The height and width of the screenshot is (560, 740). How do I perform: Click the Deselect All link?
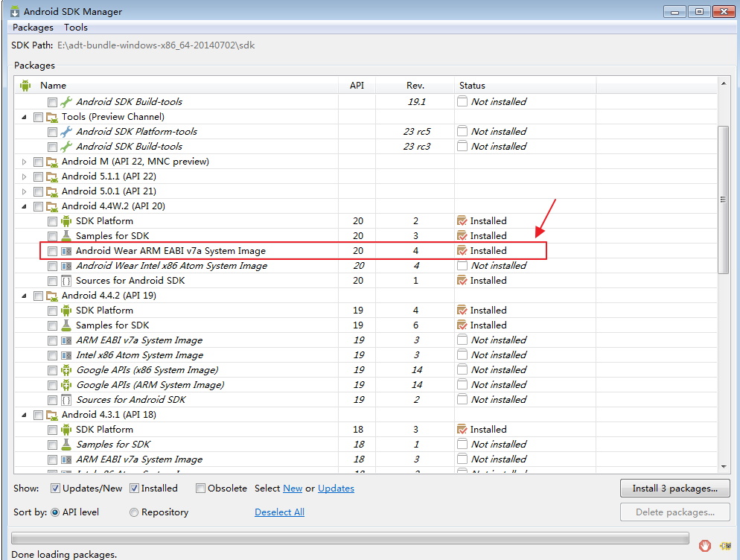[279, 512]
